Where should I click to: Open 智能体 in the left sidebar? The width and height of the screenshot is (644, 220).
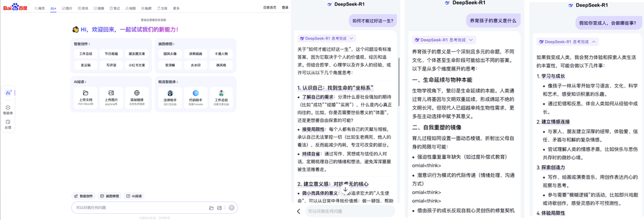(8, 110)
